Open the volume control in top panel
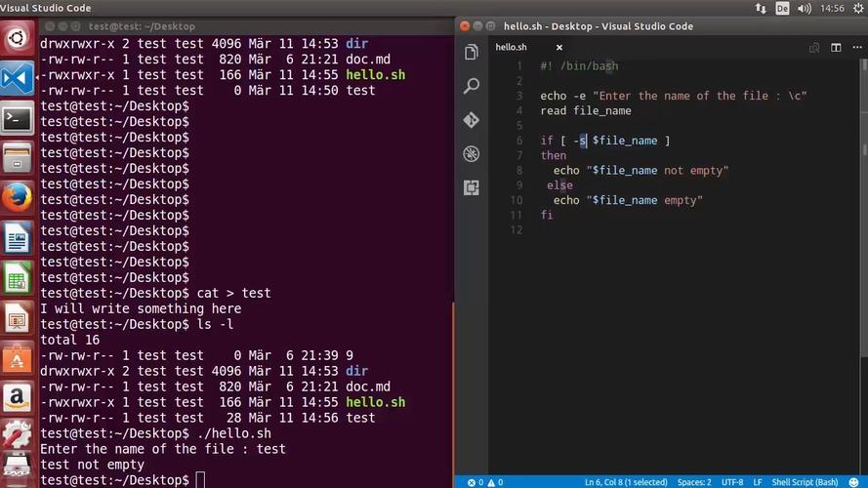Screen dimensions: 868x488 (806, 8)
